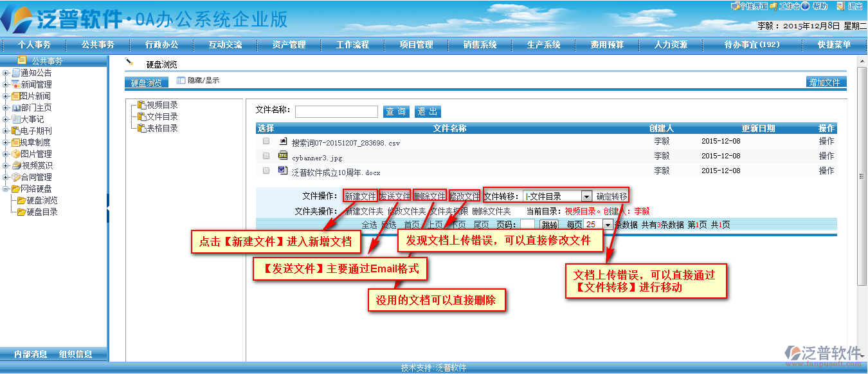
Task: Click the 视频赏识 icon in the sidebar
Action: click(x=15, y=165)
